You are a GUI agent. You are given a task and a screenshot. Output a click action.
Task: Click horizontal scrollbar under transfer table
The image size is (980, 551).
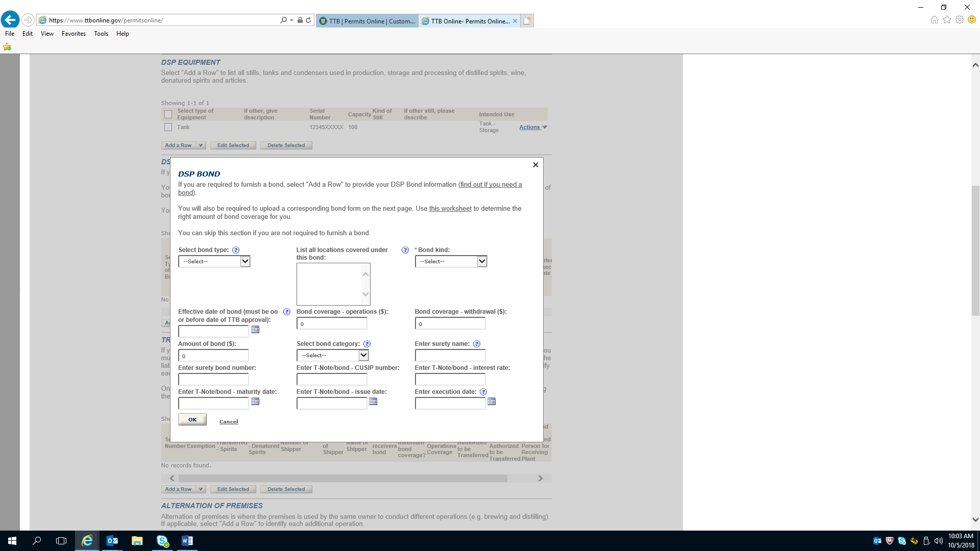[x=342, y=479]
